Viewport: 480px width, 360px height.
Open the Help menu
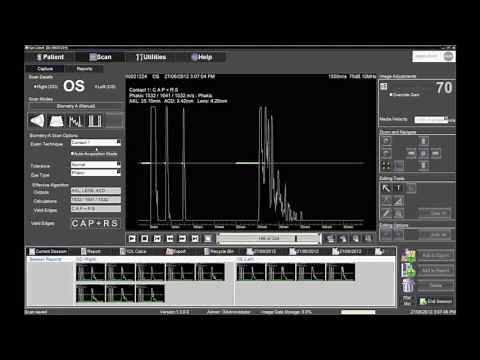[x=202, y=57]
